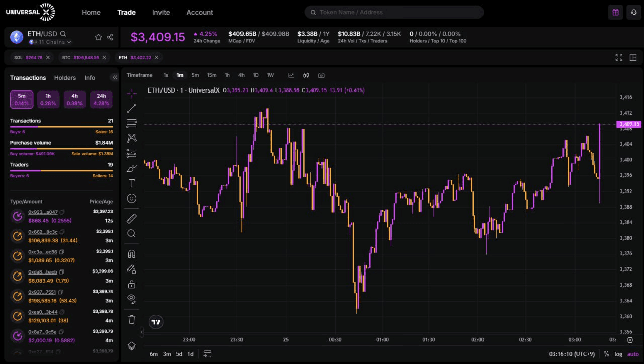Viewport: 644px width, 364px height.
Task: Search token using magnifier beside ETH/USD
Action: [x=63, y=34]
